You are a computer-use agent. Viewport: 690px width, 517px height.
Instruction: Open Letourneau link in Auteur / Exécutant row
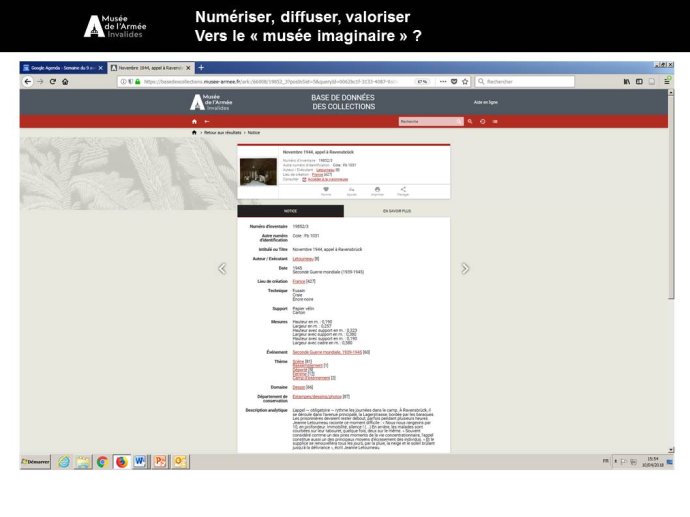click(x=303, y=259)
